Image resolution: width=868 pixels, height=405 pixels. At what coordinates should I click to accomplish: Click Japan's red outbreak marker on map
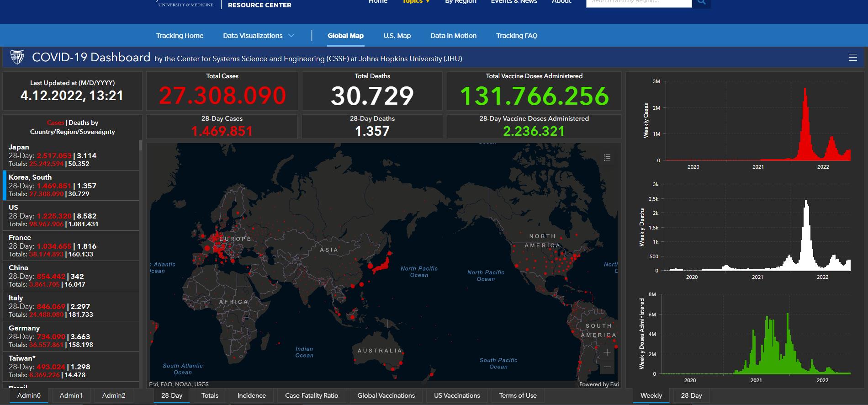(381, 266)
